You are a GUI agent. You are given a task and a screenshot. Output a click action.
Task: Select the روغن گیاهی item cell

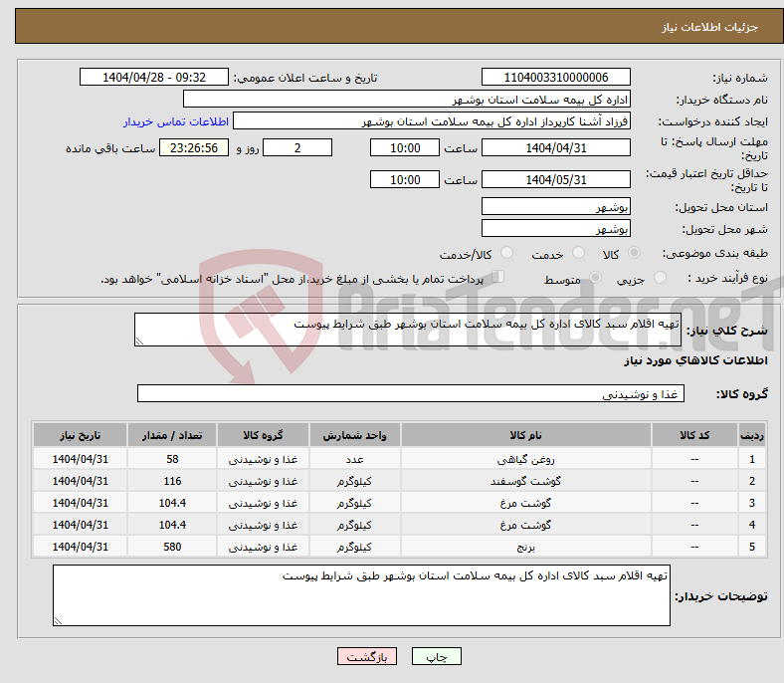pyautogui.click(x=526, y=459)
